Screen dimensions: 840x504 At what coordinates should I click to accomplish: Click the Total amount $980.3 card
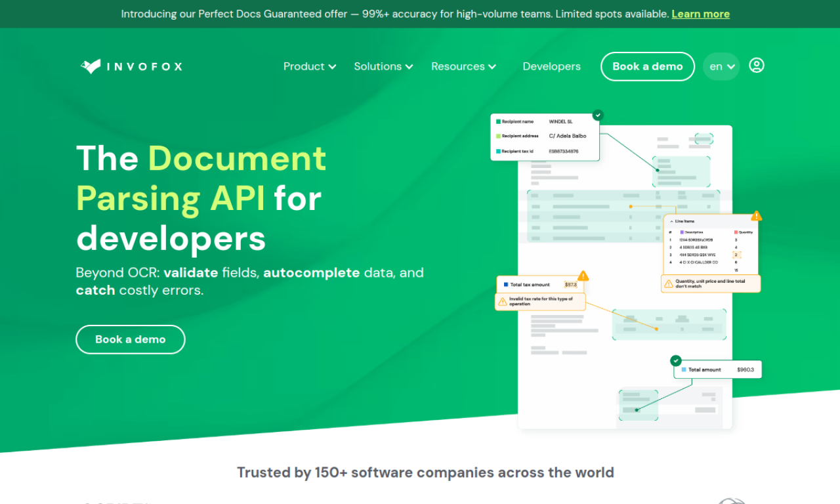pyautogui.click(x=718, y=369)
